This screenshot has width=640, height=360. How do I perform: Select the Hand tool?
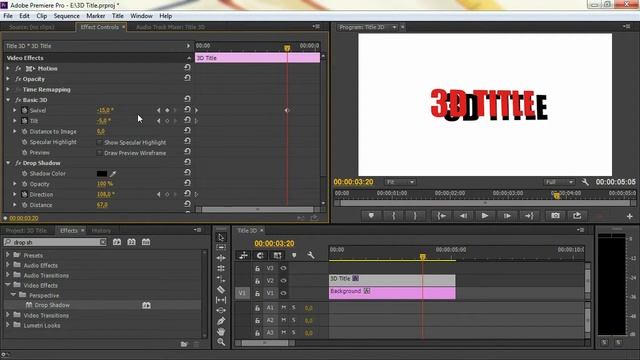pyautogui.click(x=221, y=331)
